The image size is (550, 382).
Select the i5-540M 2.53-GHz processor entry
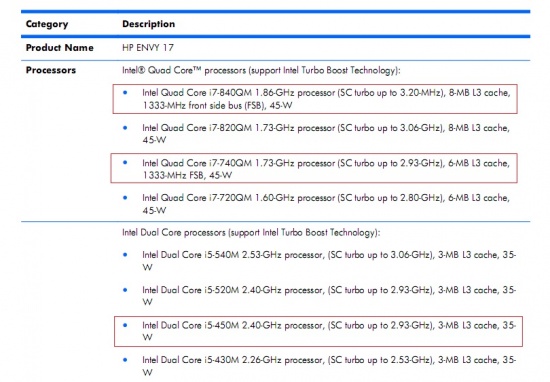tap(329, 261)
